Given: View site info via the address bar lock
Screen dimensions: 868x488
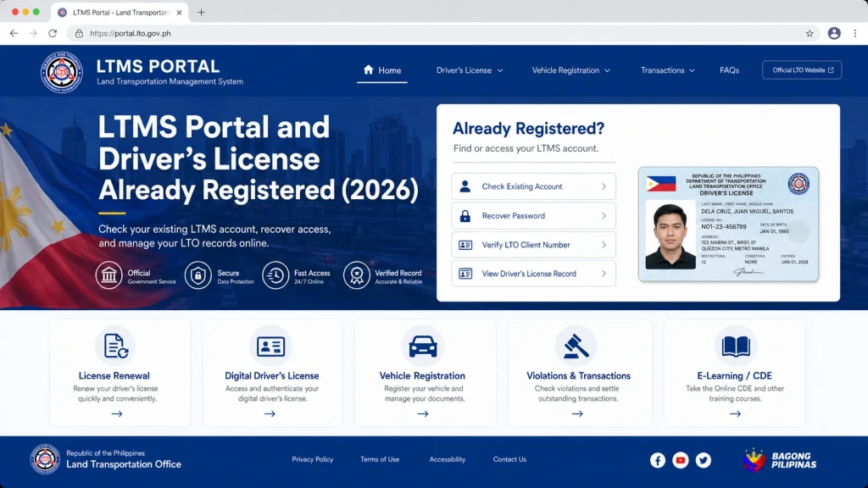Looking at the screenshot, I should (79, 33).
